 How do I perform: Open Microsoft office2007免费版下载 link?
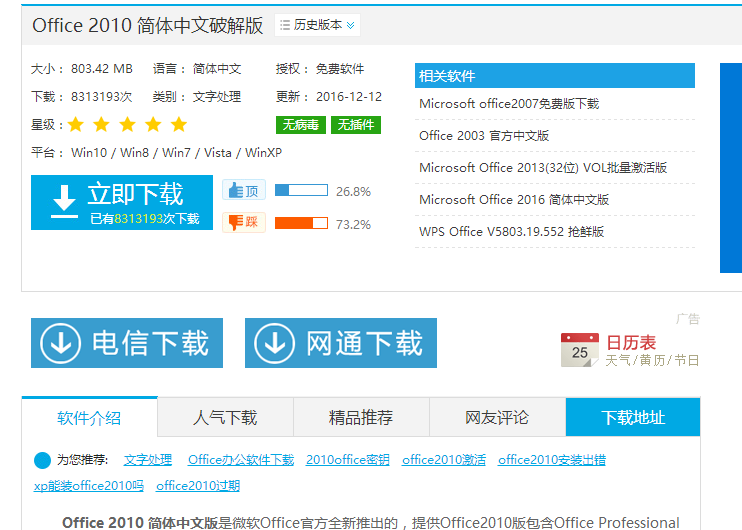tap(509, 104)
